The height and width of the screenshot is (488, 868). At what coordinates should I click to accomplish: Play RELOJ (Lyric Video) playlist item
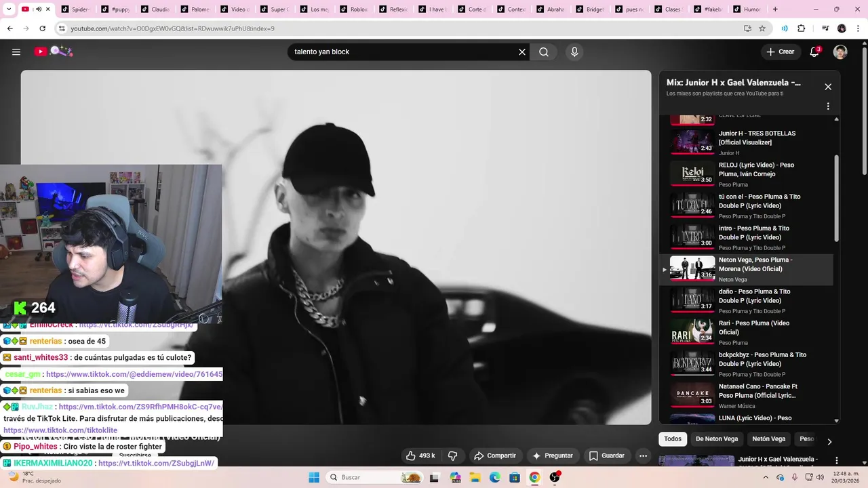pos(746,174)
